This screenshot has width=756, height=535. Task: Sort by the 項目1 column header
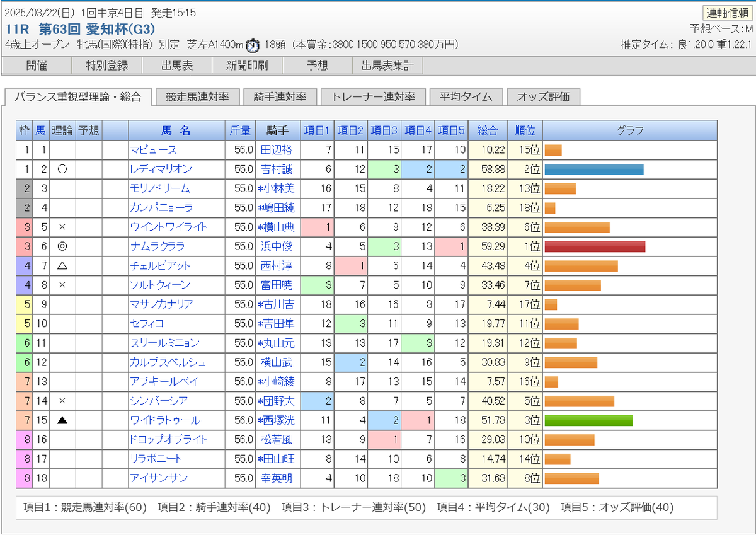pyautogui.click(x=317, y=130)
